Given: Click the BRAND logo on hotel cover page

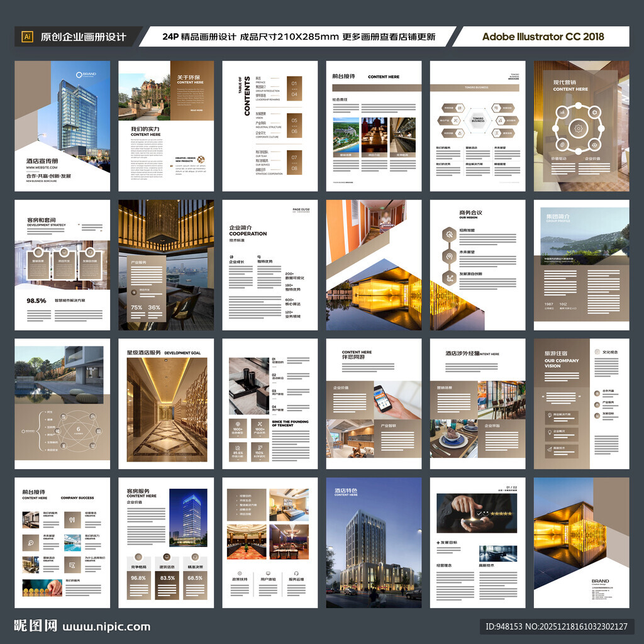Looking at the screenshot, I should pyautogui.click(x=86, y=74).
